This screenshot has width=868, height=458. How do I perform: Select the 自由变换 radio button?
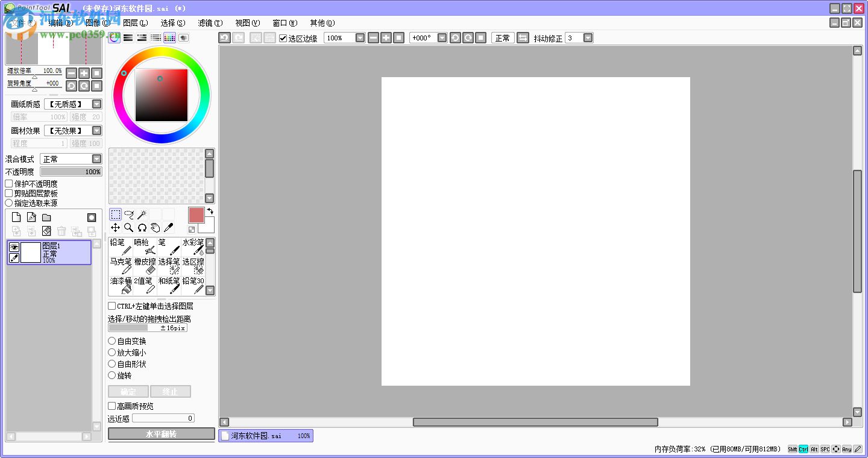112,341
